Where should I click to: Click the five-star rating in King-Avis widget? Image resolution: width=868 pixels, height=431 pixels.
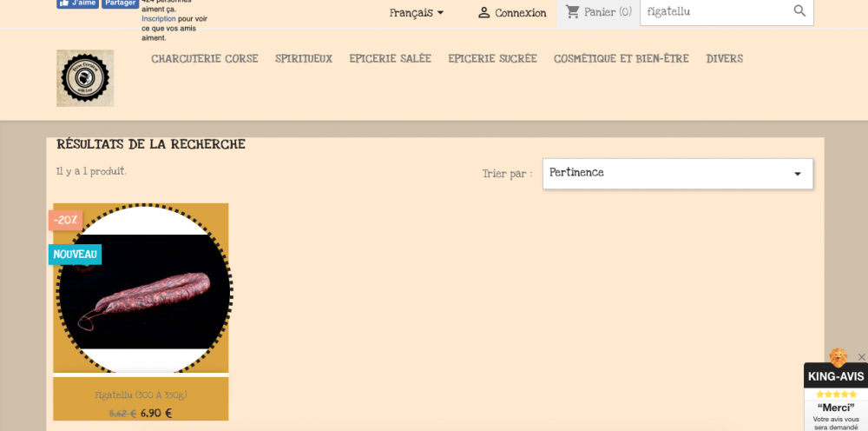[836, 395]
